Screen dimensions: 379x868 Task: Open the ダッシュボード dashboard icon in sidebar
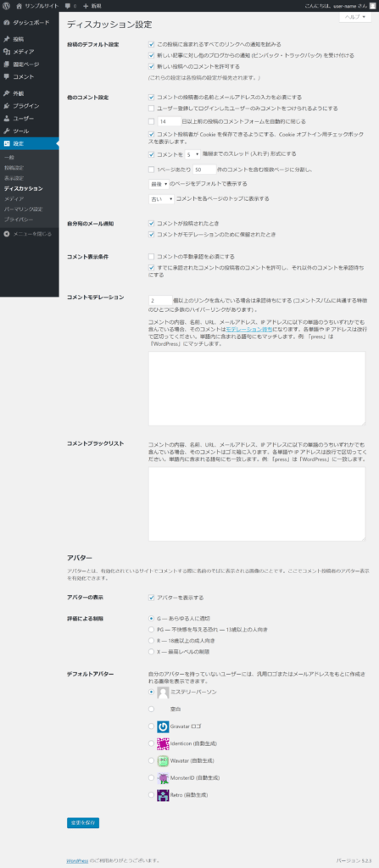tap(7, 23)
